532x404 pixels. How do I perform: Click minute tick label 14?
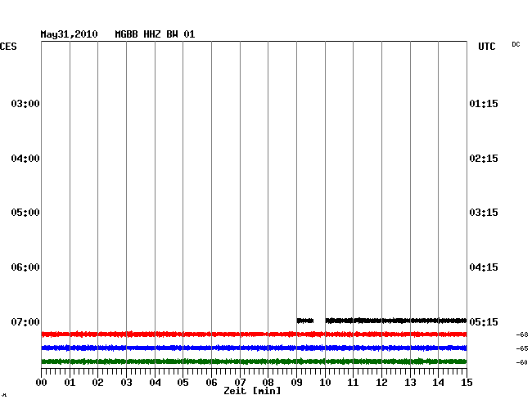coord(438,383)
